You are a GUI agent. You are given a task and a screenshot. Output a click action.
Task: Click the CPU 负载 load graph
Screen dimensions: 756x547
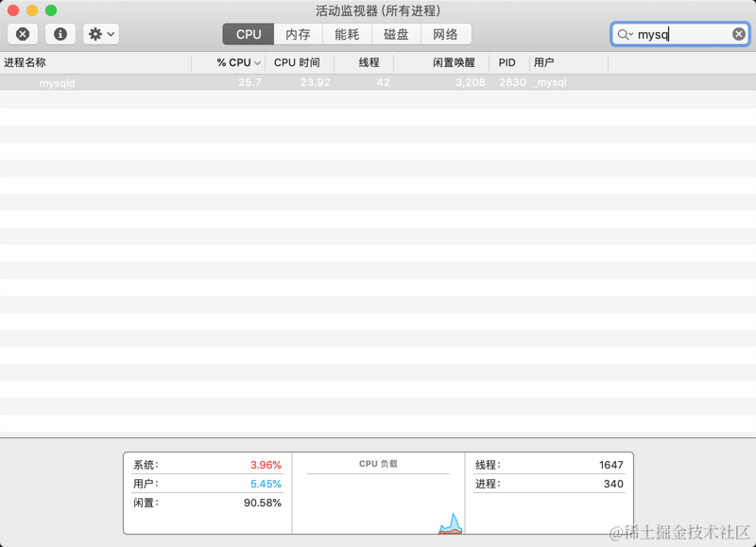pos(376,491)
